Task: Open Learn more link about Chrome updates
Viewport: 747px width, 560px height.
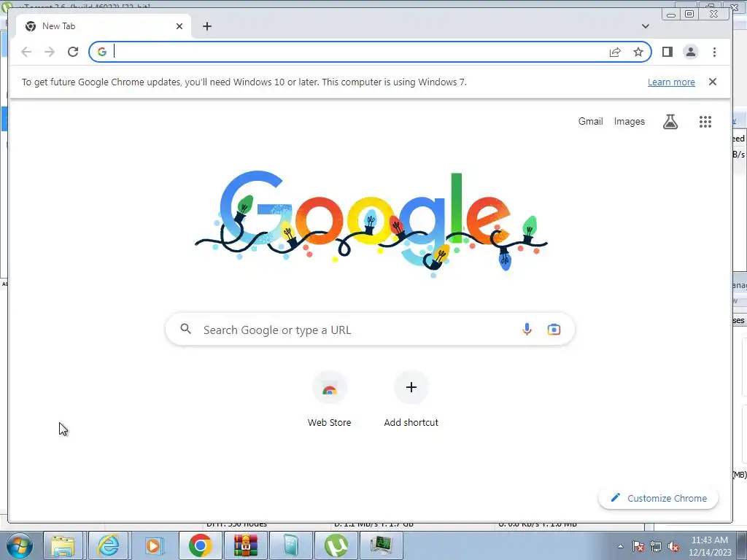Action: tap(671, 82)
